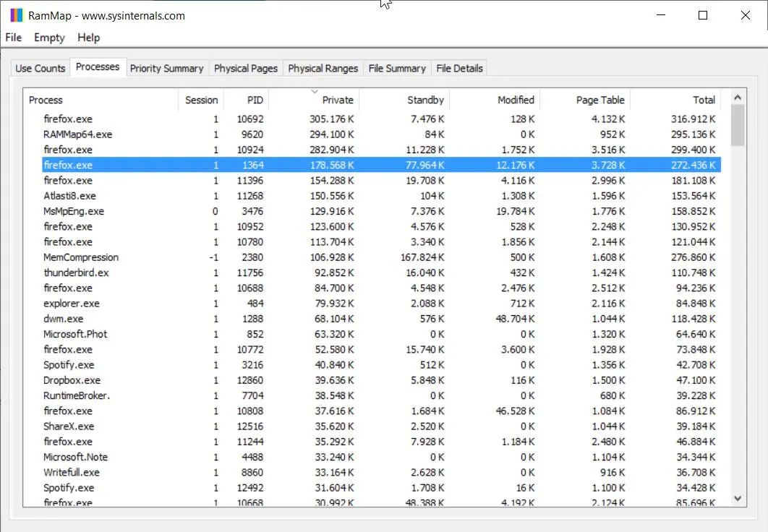Screen dimensions: 768x532
Task: Select firefox.exe row with PID 10924
Action: pos(381,150)
